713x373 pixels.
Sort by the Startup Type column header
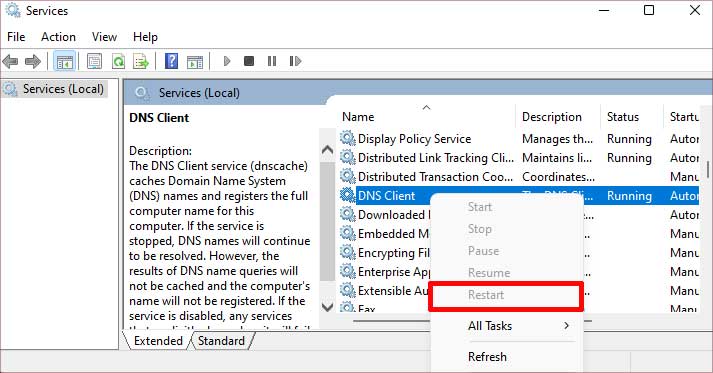(683, 117)
